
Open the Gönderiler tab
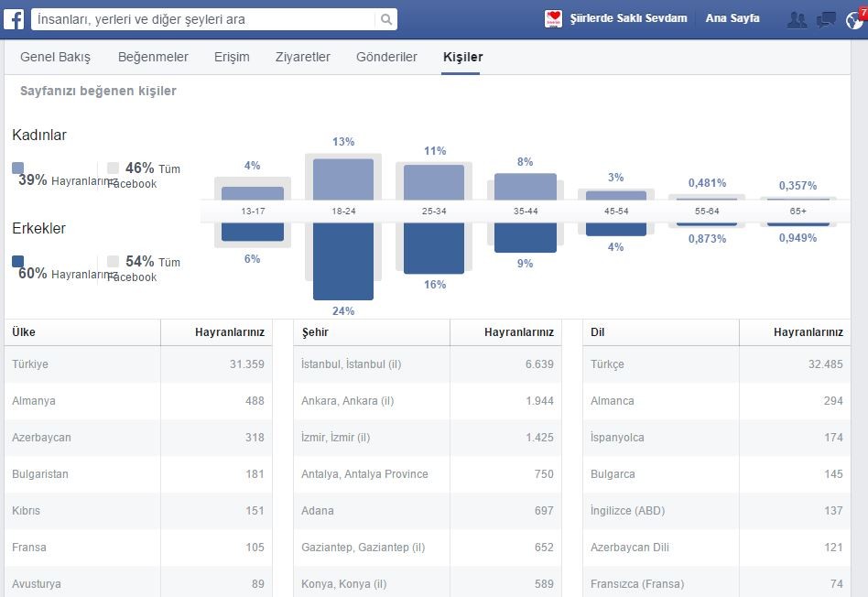[x=386, y=57]
